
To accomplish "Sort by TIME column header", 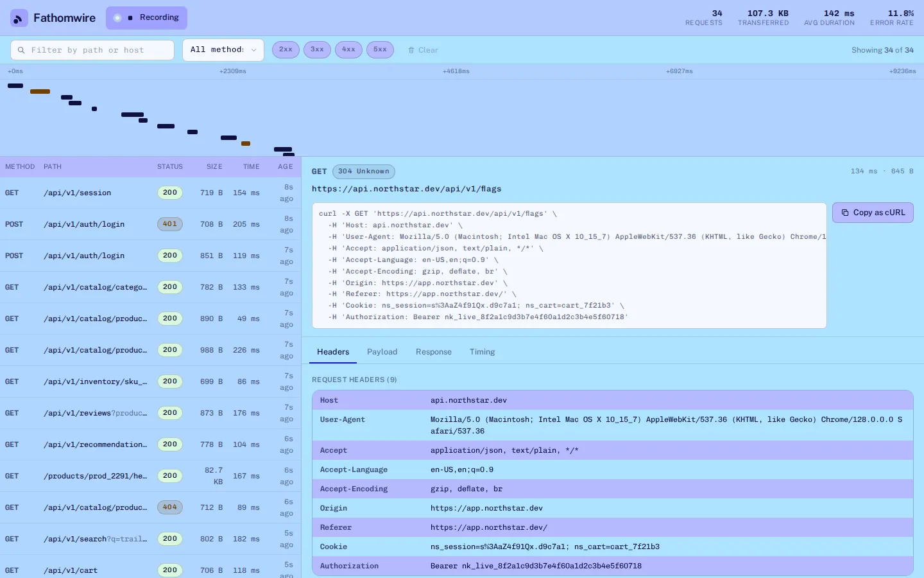I will point(252,167).
